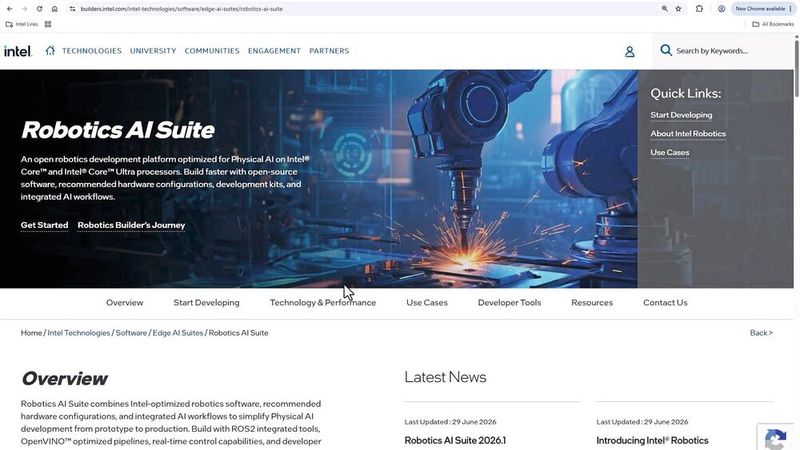Open the COMMUNITIES menu

[x=212, y=51]
